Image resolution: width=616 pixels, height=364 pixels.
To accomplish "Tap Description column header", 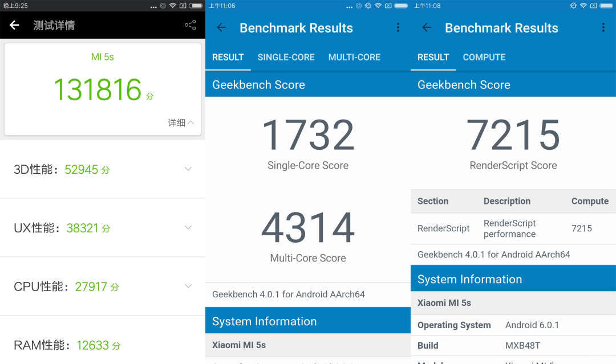I will [507, 201].
